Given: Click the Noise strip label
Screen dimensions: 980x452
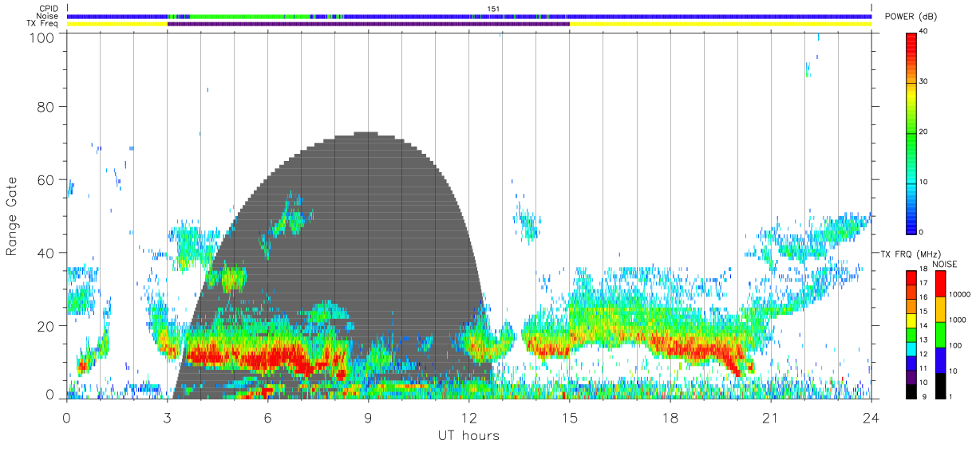Looking at the screenshot, I should coord(48,16).
